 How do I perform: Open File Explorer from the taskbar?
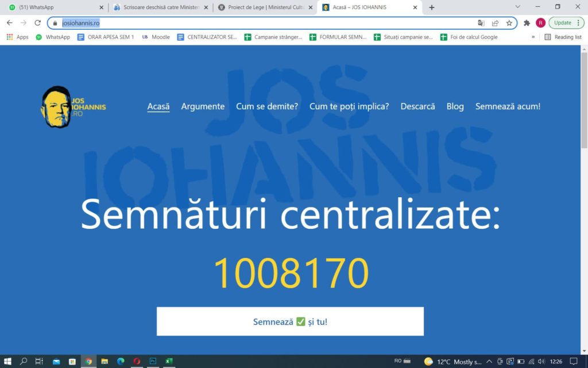(105, 361)
